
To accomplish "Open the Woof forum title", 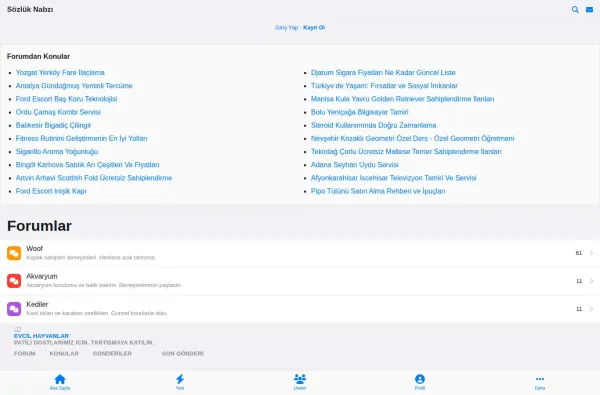I will tap(34, 249).
